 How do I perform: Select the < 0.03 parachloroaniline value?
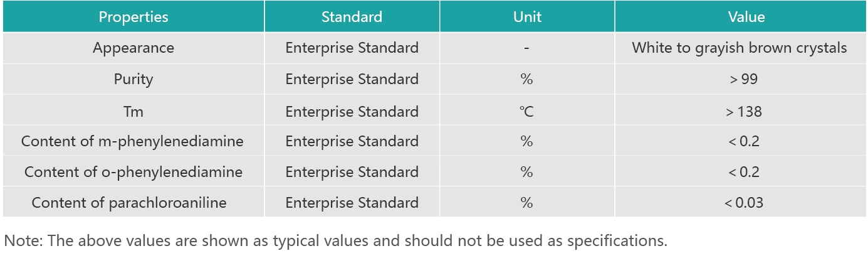[744, 203]
